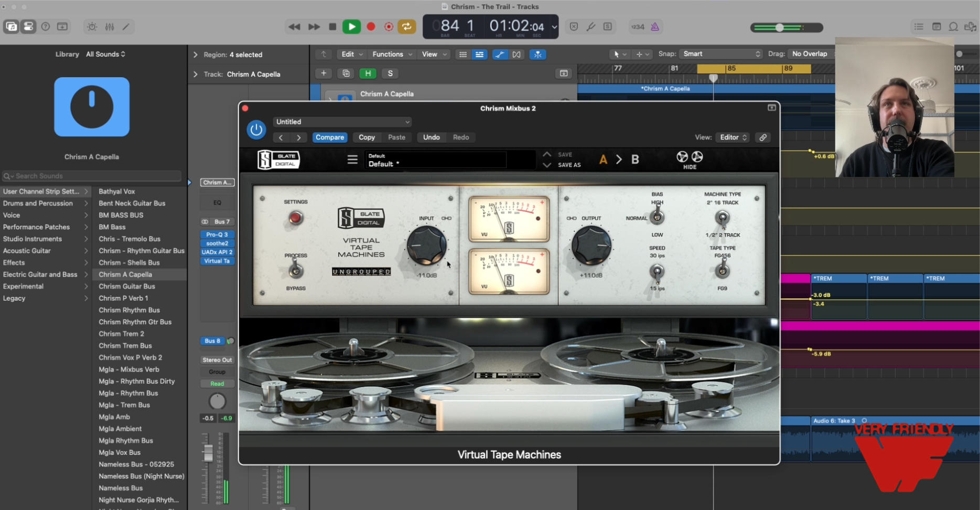Toggle the count-in 1234 button
This screenshot has width=980, height=510.
(638, 27)
